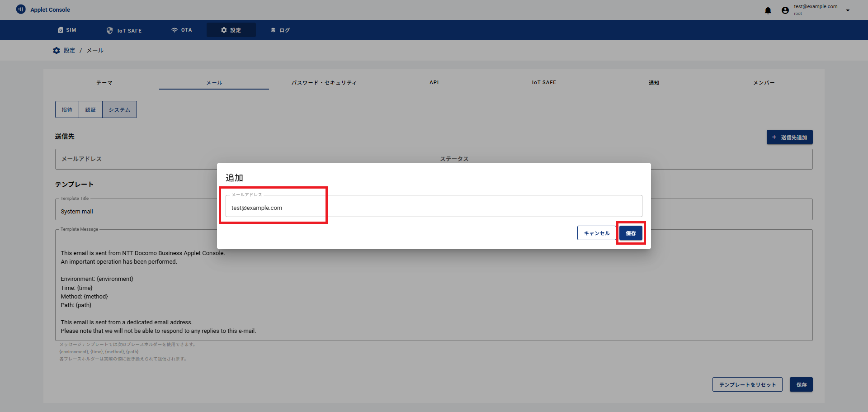Open the notifications bell

[768, 10]
